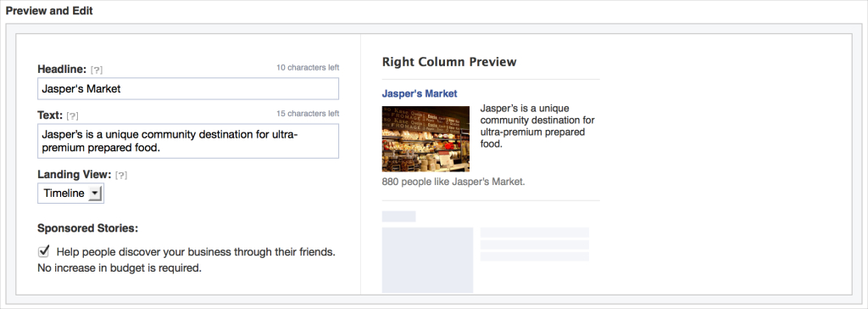Viewport: 868px width, 309px height.
Task: Click the placeholder ad image below
Action: point(427,260)
